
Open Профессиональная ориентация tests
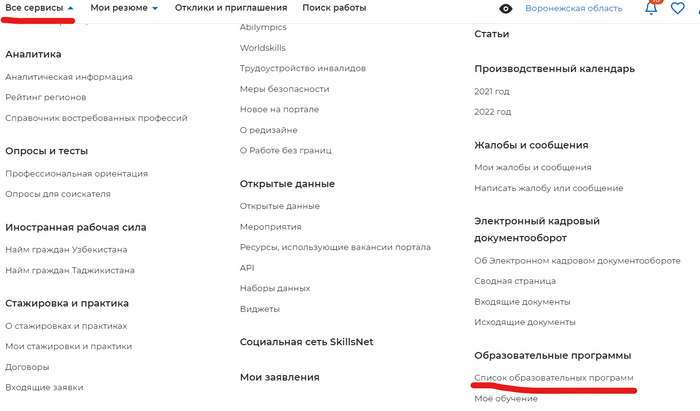76,174
